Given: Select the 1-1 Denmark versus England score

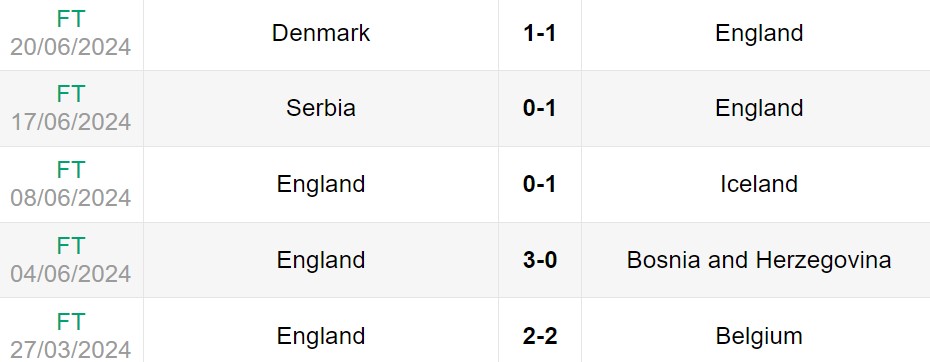Looking at the screenshot, I should click(x=540, y=33).
